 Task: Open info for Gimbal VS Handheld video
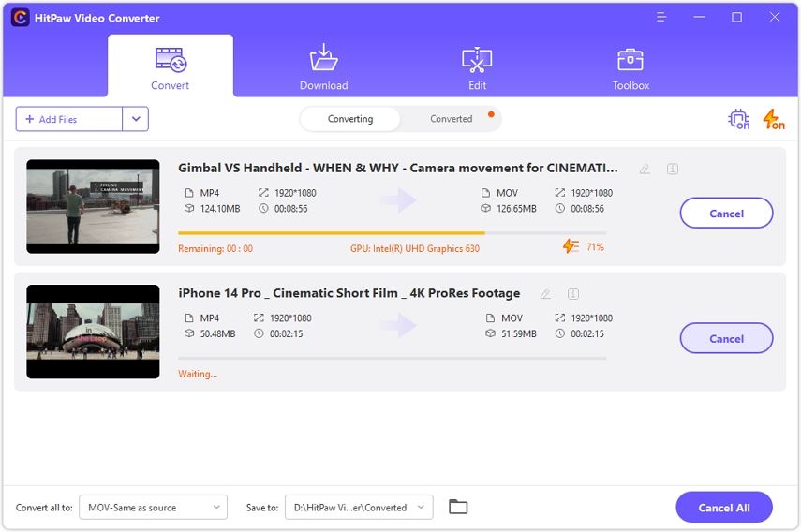pos(673,169)
